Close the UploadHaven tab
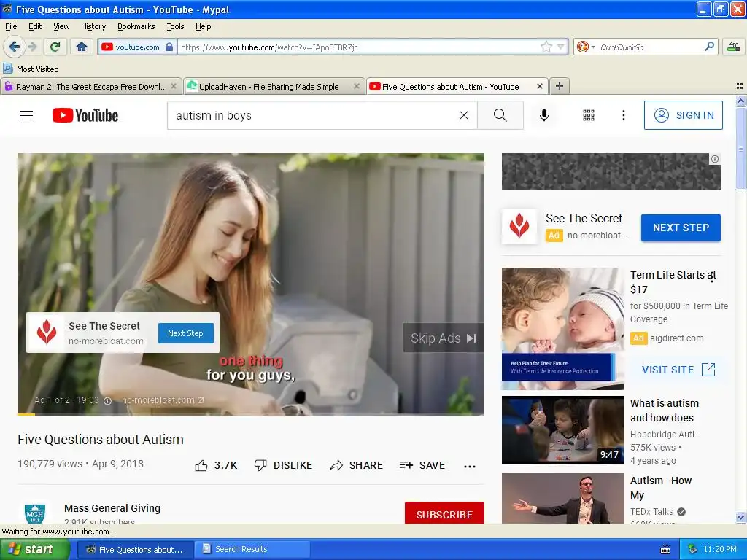747x560 pixels. click(x=356, y=86)
